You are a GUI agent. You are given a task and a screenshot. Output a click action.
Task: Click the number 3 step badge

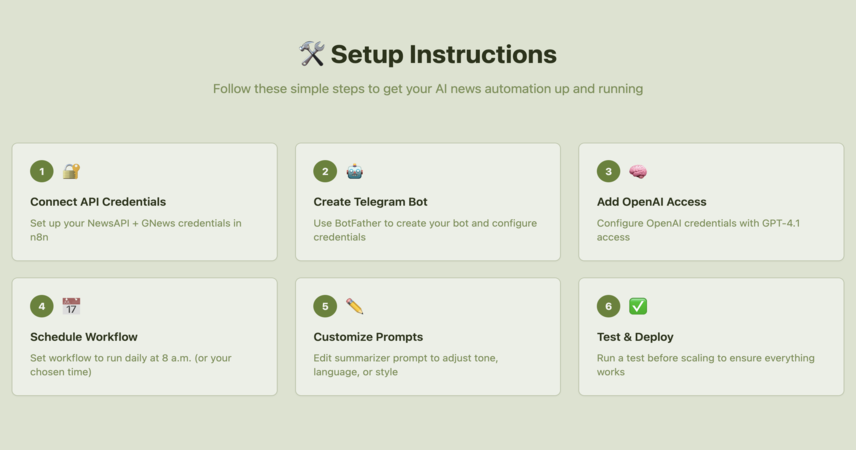click(x=608, y=171)
